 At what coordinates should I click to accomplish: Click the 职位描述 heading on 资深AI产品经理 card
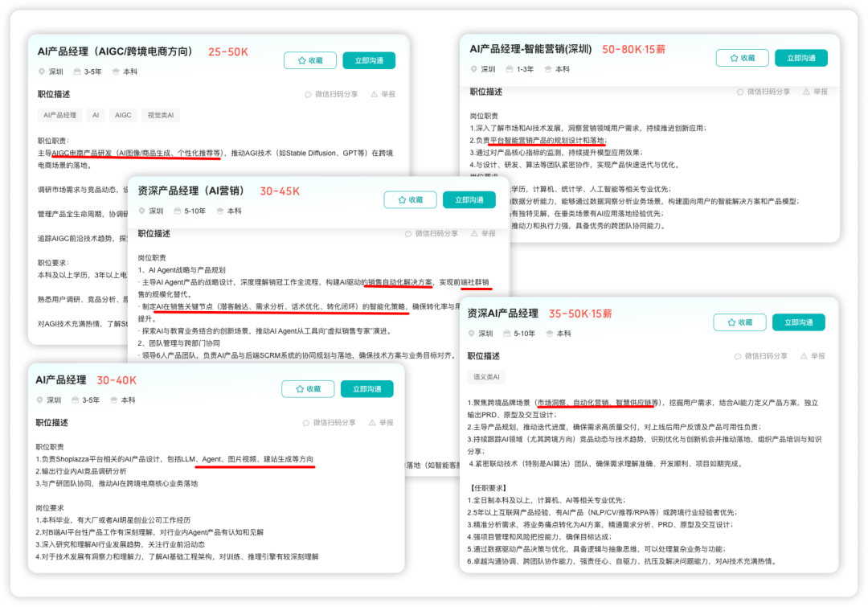pyautogui.click(x=483, y=356)
